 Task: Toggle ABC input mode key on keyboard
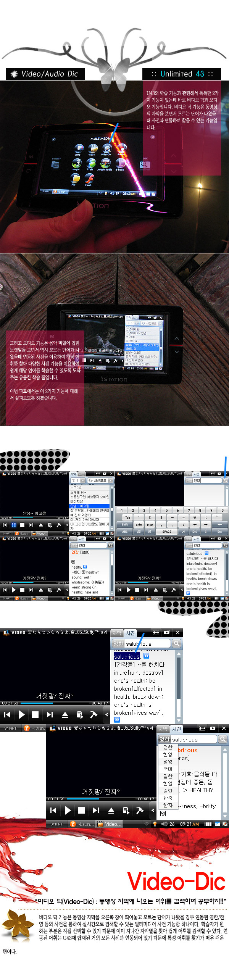(x=125, y=532)
